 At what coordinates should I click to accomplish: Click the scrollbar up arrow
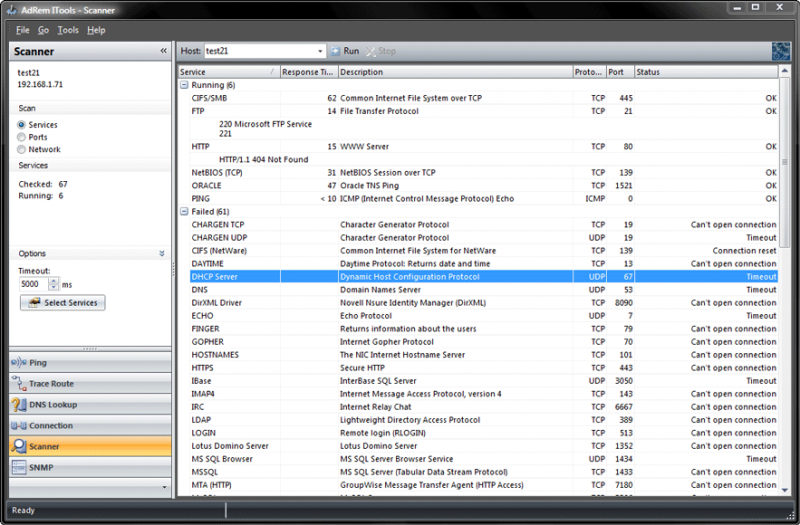[x=784, y=71]
